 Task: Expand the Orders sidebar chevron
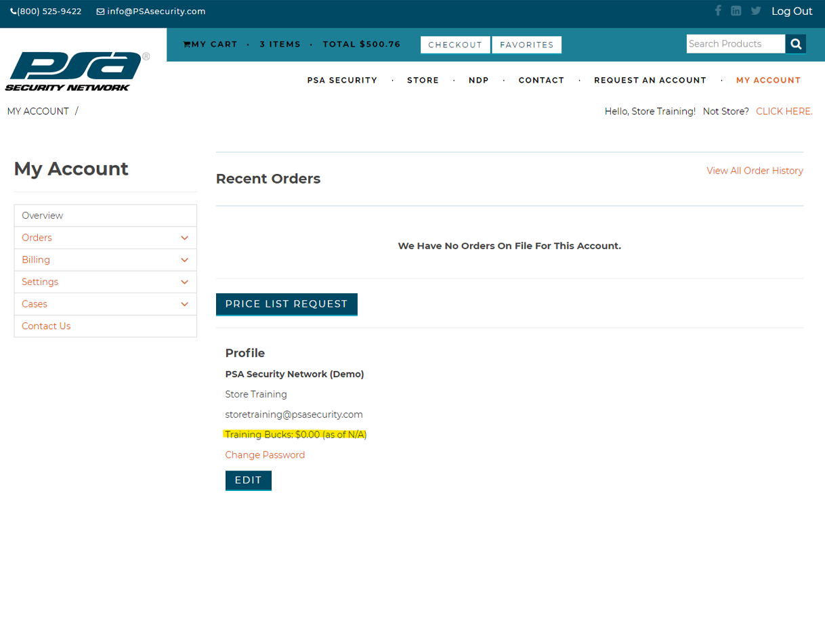pos(184,238)
